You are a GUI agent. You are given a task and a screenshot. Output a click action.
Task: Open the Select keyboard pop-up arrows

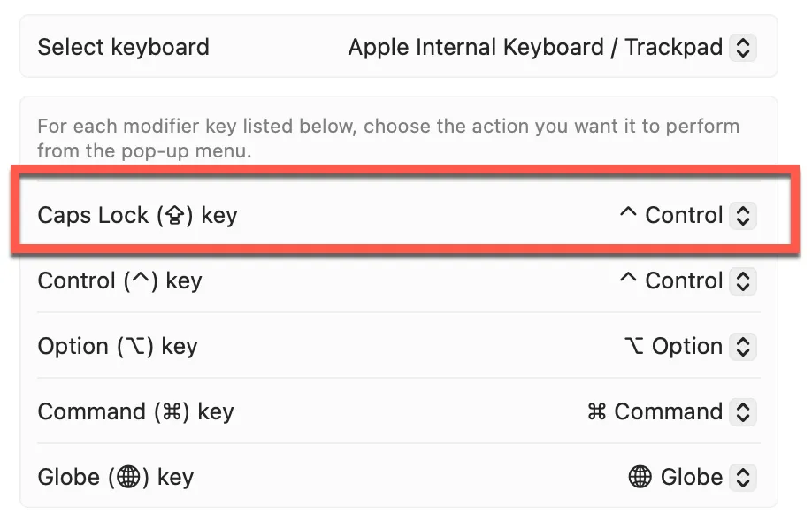tap(743, 47)
